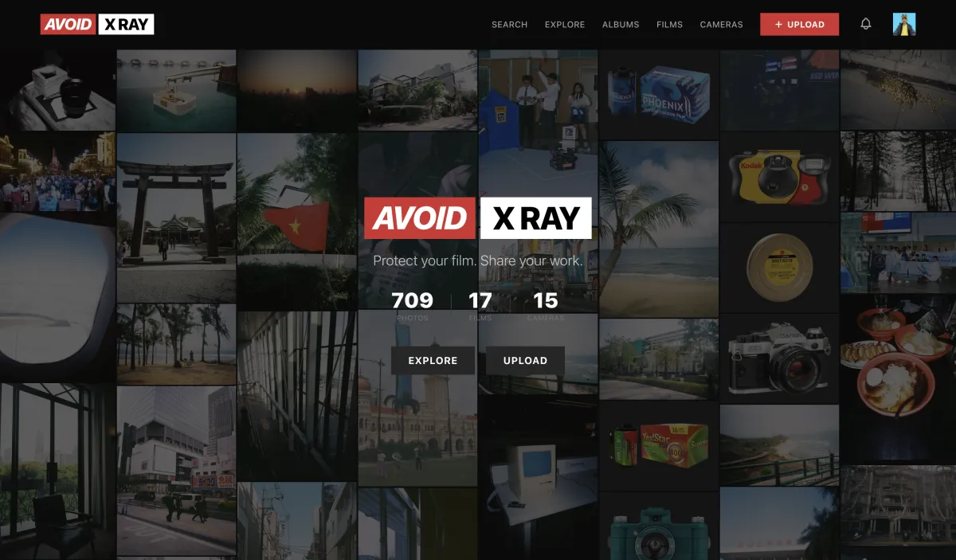
Task: Open the airplane window photo
Action: tap(57, 297)
